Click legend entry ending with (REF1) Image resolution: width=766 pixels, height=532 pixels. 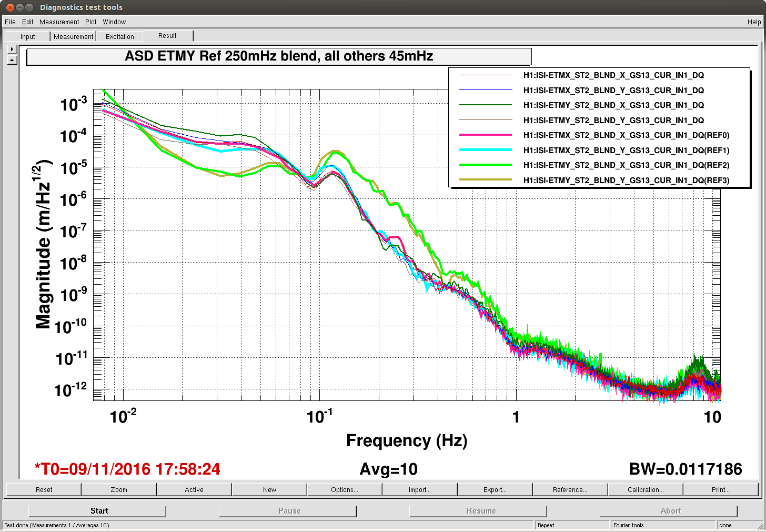[x=626, y=150]
